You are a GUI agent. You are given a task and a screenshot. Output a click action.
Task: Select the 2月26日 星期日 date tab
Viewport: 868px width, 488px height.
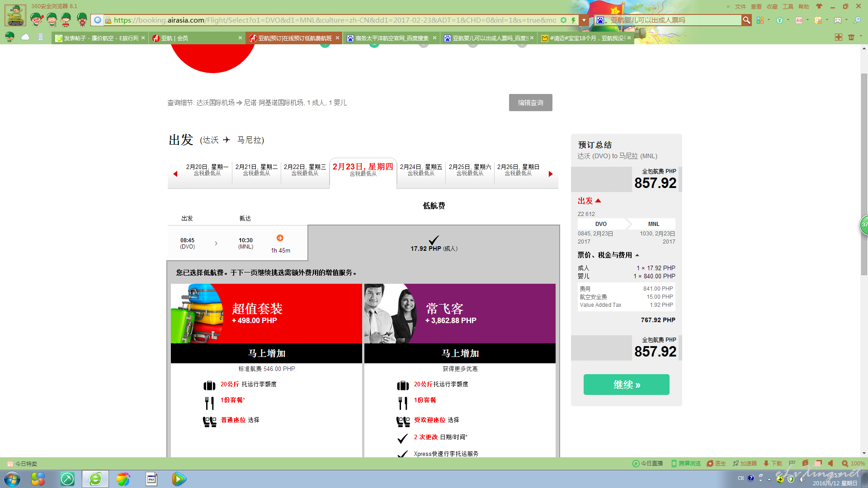click(518, 170)
